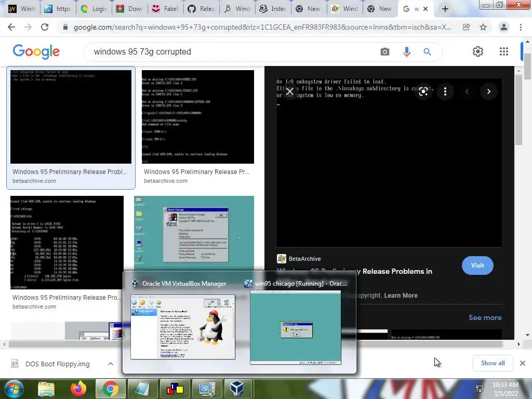Go back using the browser back arrow
This screenshot has height=399, width=532.
point(11,27)
